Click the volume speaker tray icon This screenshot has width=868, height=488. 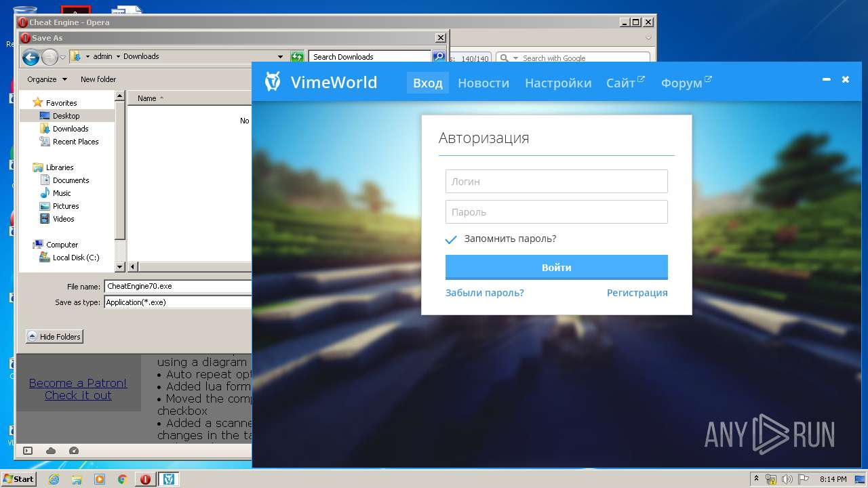(787, 479)
